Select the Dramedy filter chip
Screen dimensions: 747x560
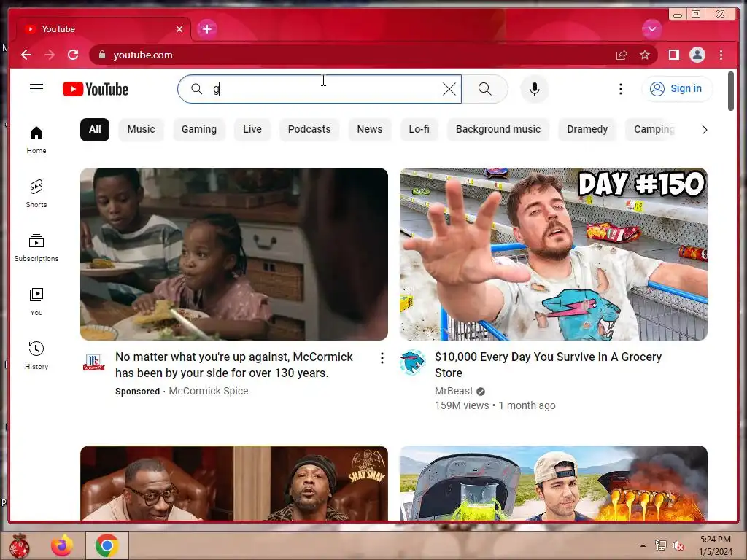coord(587,130)
